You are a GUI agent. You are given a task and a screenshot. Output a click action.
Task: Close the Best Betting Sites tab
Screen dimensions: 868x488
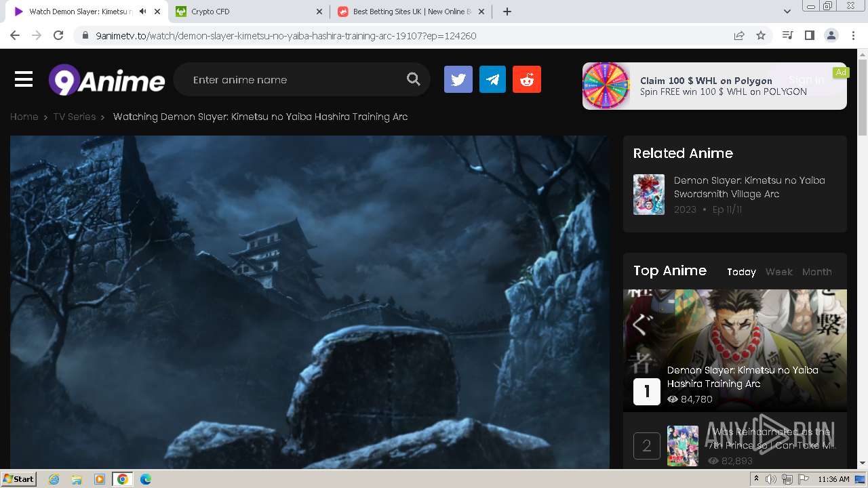(481, 12)
